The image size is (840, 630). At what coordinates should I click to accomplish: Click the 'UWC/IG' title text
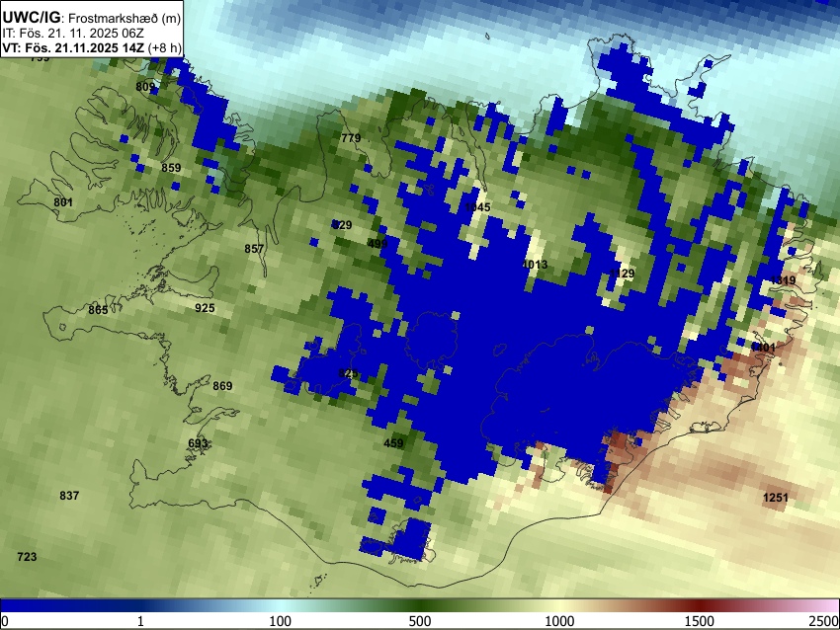click(31, 18)
